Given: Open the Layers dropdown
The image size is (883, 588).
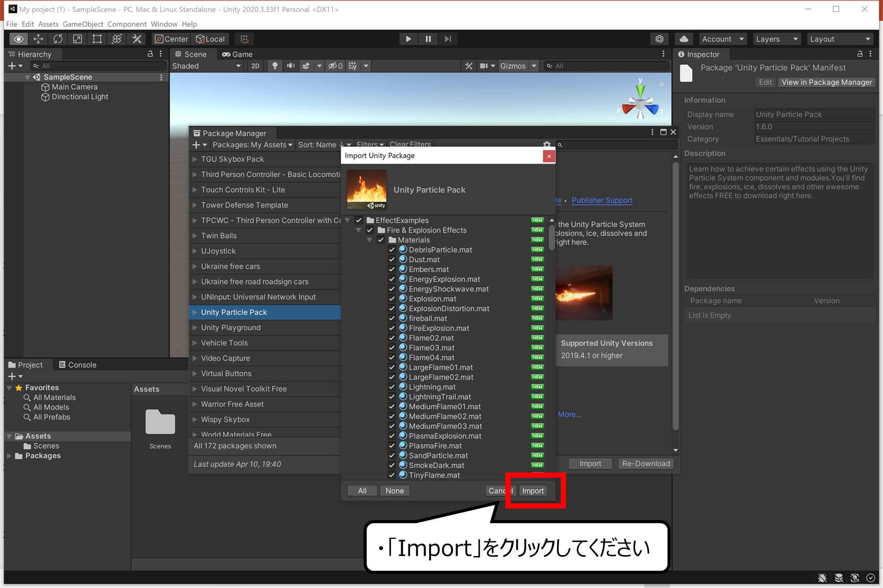Looking at the screenshot, I should tap(777, 39).
